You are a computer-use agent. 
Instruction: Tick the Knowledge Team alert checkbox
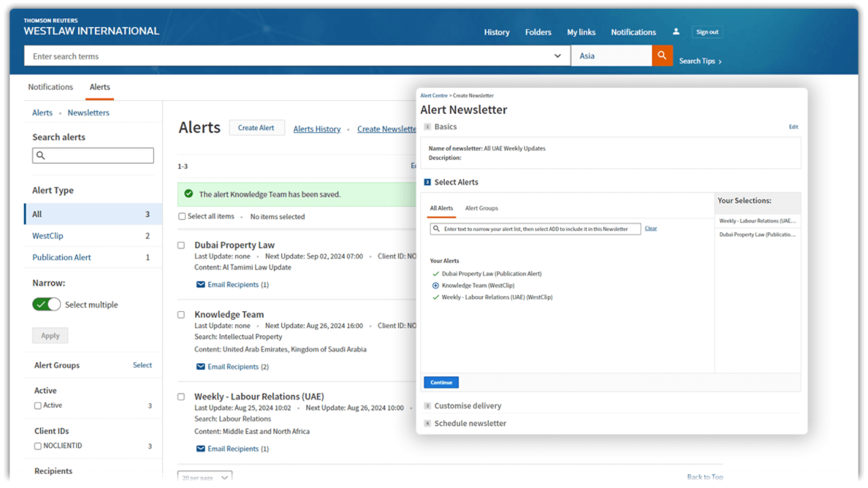pyautogui.click(x=181, y=314)
